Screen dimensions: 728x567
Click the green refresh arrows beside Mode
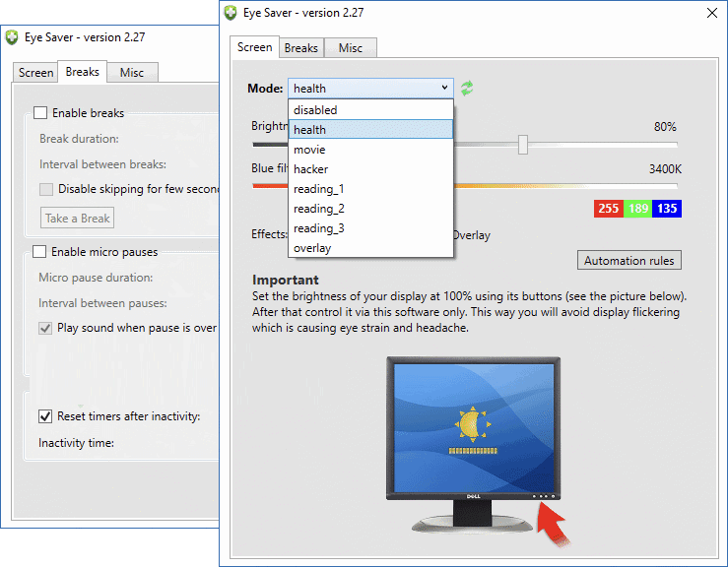pyautogui.click(x=467, y=89)
